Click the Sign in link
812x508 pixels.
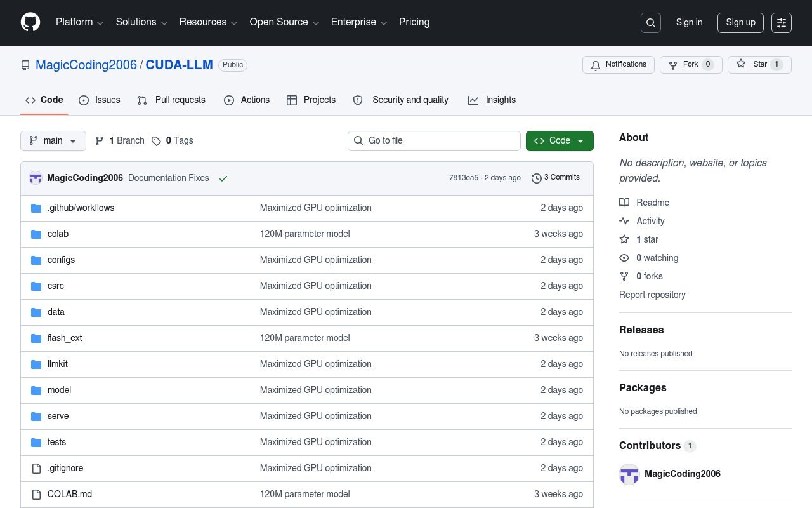coord(689,23)
